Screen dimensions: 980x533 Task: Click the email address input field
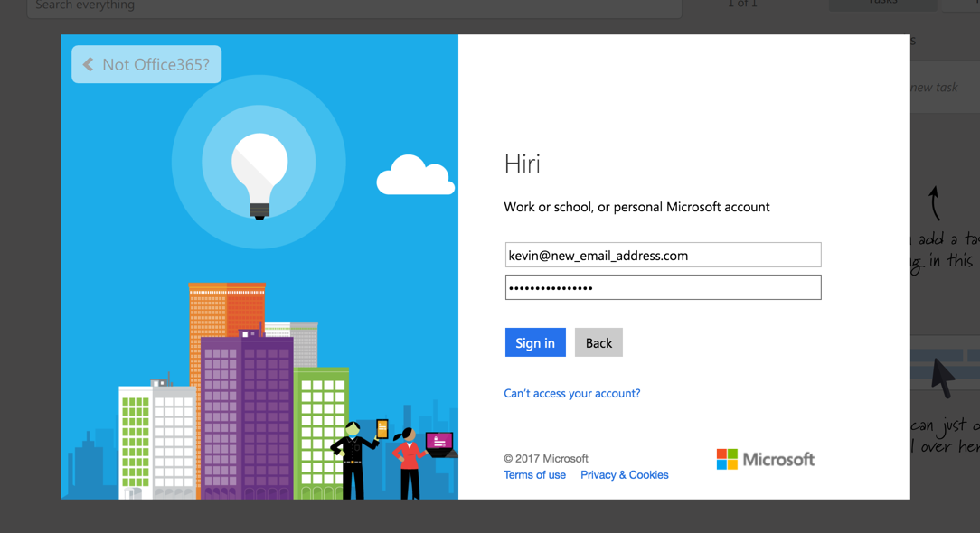663,255
